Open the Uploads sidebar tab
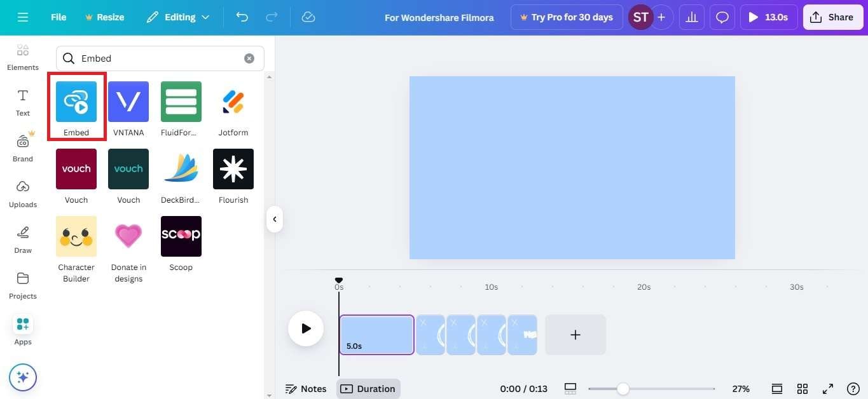This screenshot has width=868, height=399. [23, 194]
